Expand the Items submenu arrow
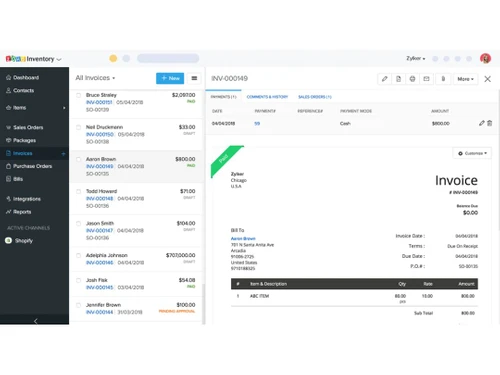 click(64, 108)
